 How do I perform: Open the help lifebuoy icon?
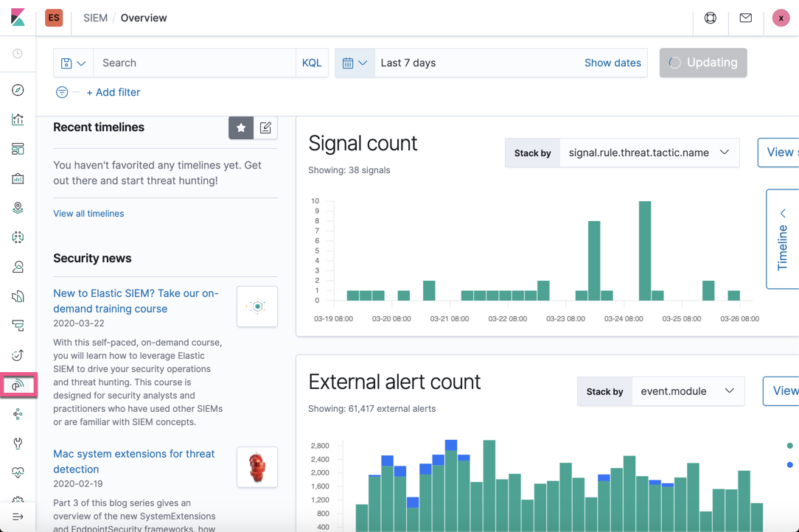pos(711,18)
